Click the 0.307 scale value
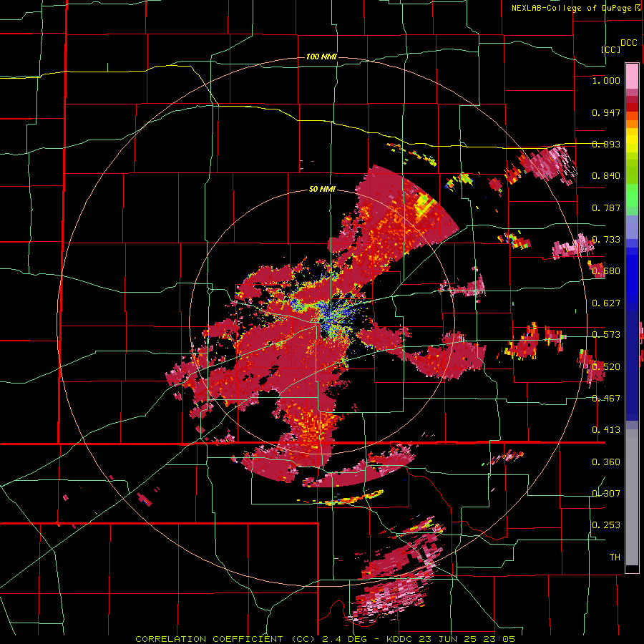This screenshot has height=644, width=644. [x=606, y=494]
